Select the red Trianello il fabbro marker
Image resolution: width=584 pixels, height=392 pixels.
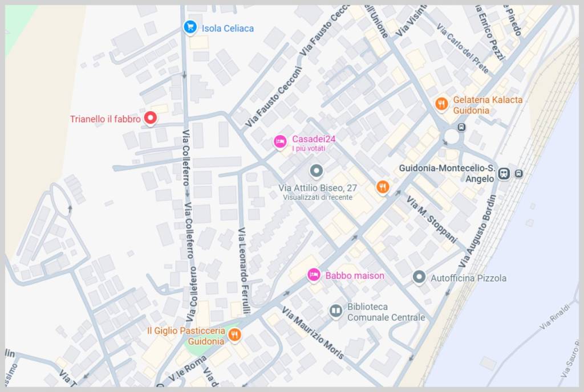pyautogui.click(x=151, y=119)
